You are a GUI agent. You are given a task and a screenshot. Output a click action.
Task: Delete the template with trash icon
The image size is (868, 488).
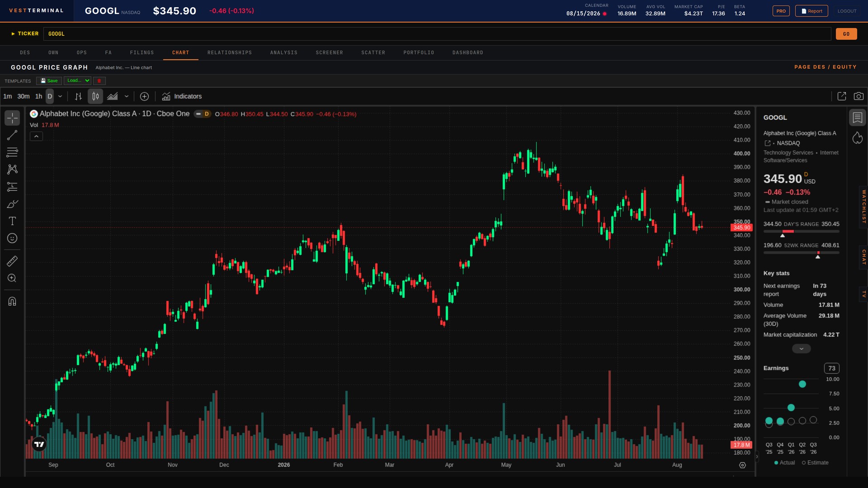click(99, 81)
